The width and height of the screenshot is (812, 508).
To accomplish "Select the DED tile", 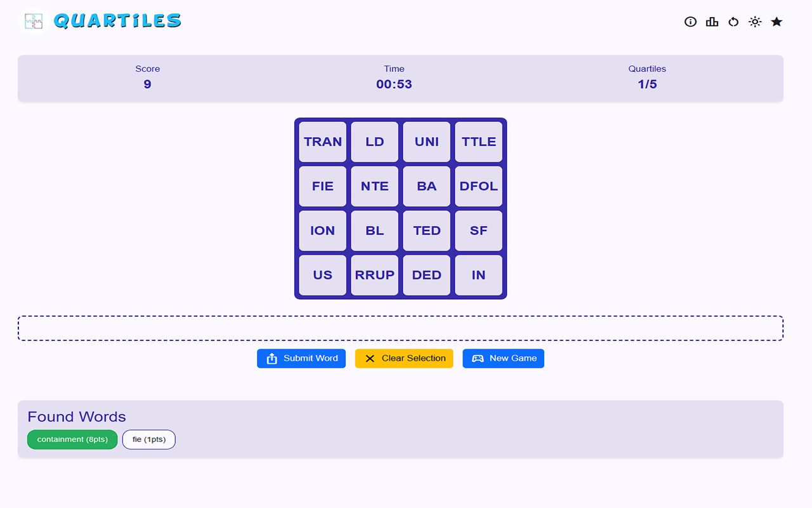I will pos(427,275).
